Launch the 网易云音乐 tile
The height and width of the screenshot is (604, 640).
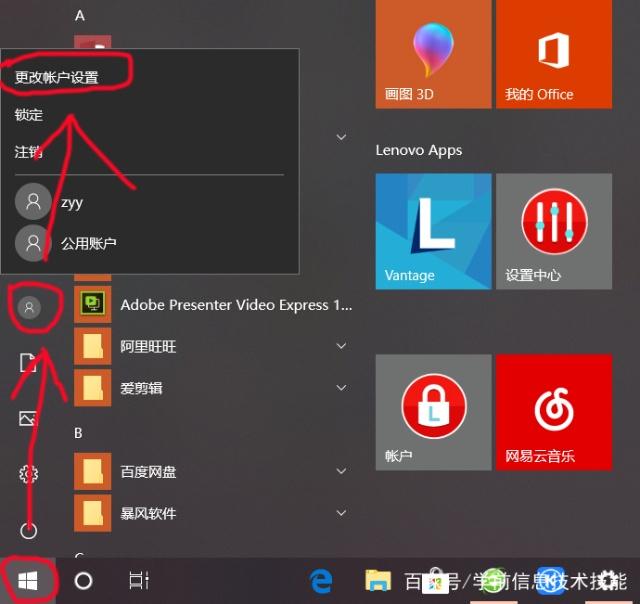tap(554, 413)
